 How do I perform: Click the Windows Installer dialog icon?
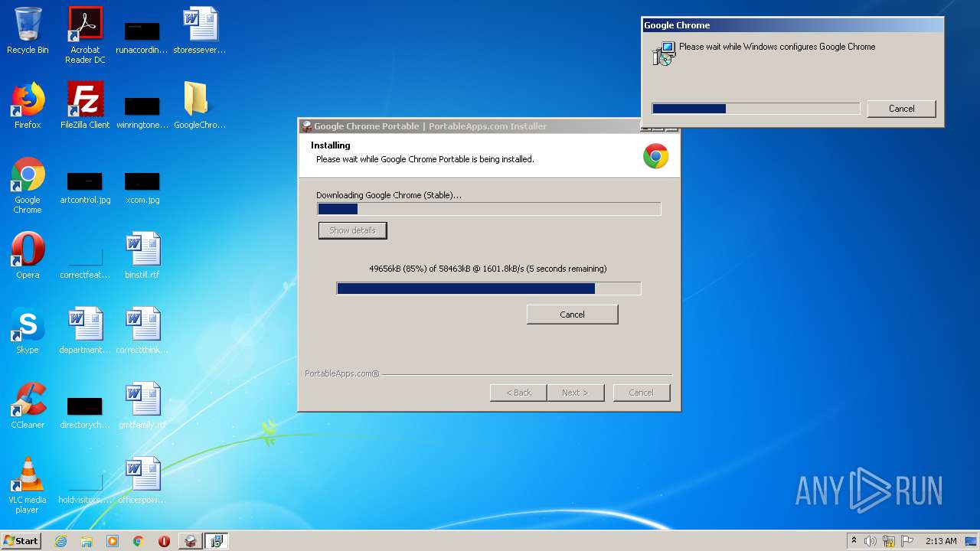click(x=663, y=54)
